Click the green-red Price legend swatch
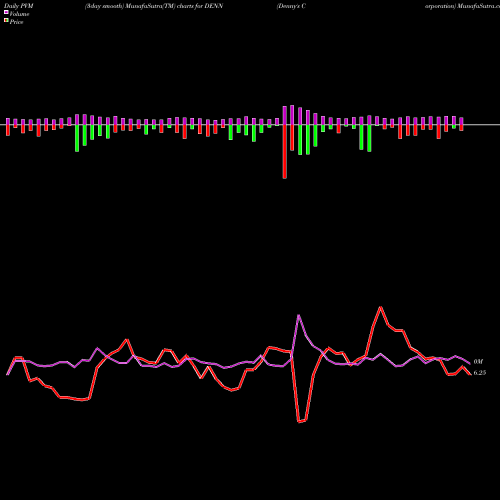The height and width of the screenshot is (500, 500). pos(6,21)
